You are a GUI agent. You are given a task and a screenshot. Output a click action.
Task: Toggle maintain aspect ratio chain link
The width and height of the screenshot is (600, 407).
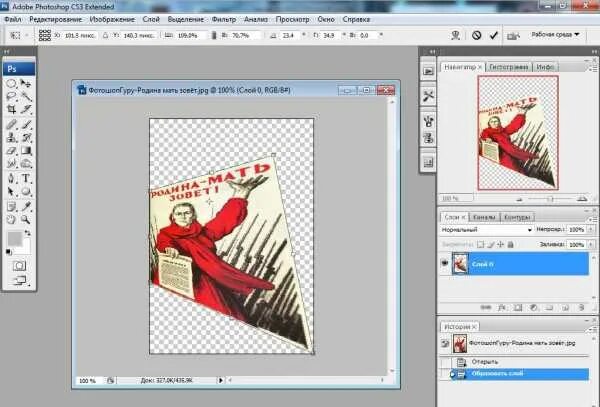(x=214, y=35)
